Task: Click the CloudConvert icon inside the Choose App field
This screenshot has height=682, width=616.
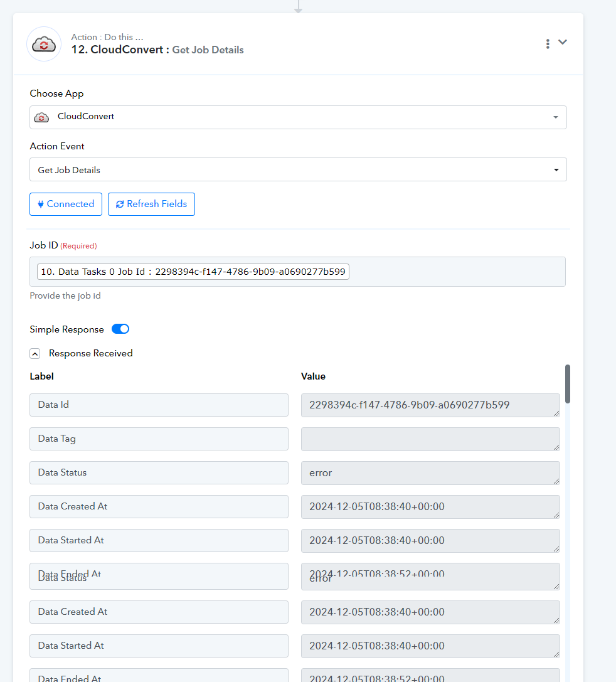Action: coord(42,117)
